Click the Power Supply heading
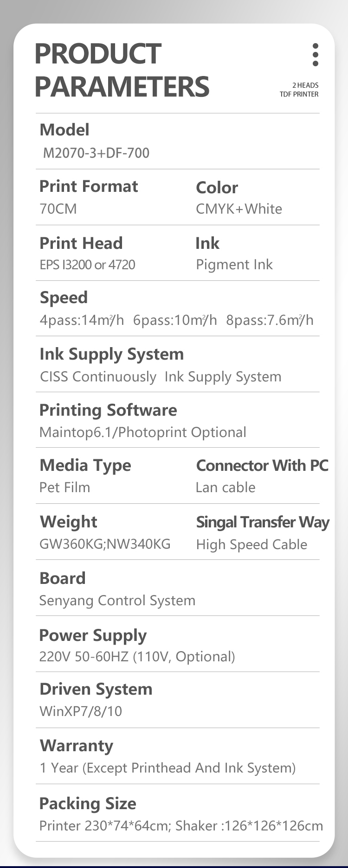The image size is (348, 868). (93, 635)
